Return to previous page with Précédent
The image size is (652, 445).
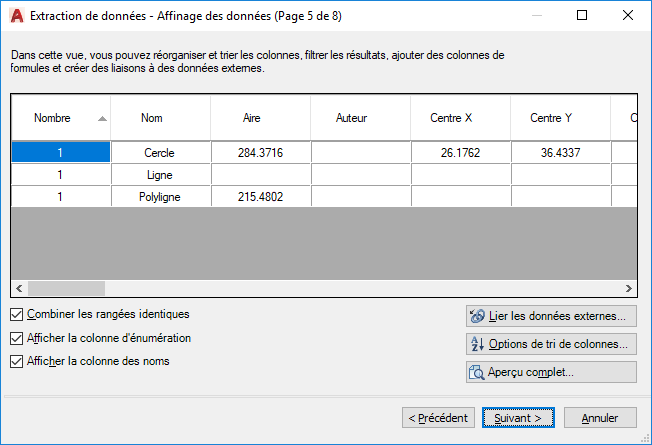click(438, 418)
